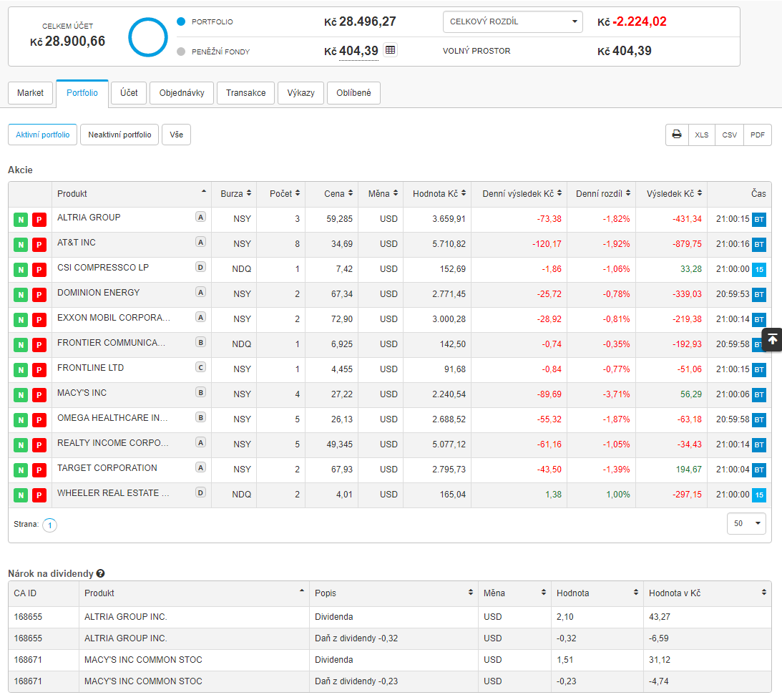Click the green N button for DOMINION ENERGY
Screen dimensions: 782x700
tap(21, 294)
